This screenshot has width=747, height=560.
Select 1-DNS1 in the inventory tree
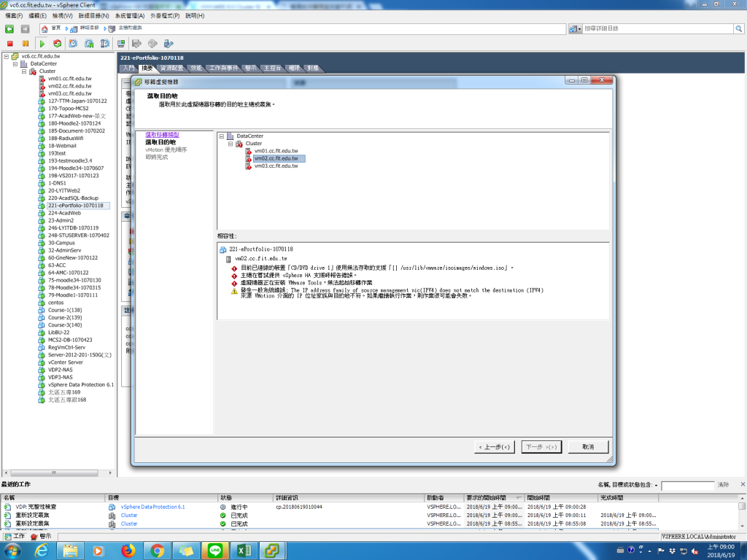coord(57,183)
